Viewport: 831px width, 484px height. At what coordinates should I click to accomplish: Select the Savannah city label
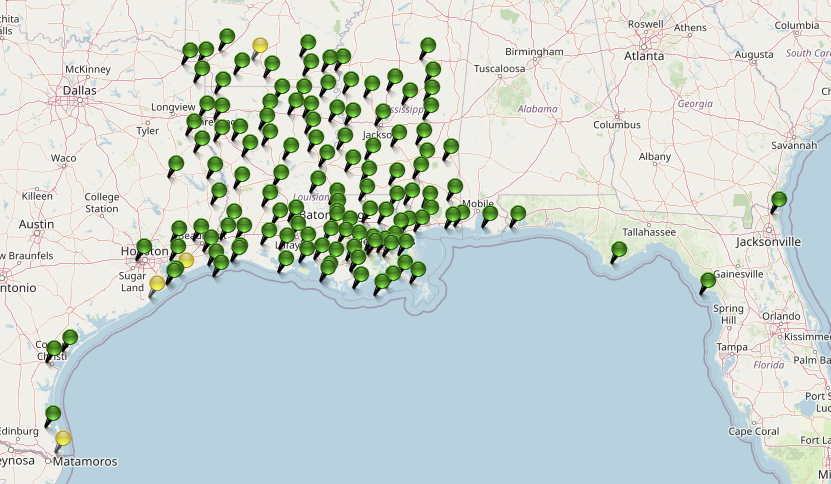pos(794,145)
